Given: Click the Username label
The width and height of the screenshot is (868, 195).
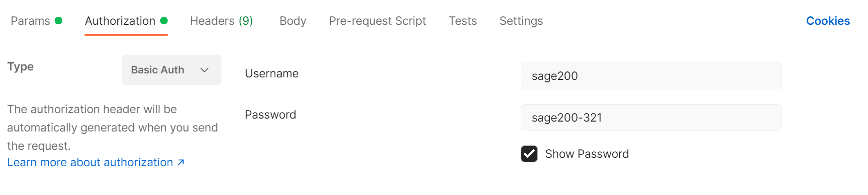Looking at the screenshot, I should [x=272, y=73].
